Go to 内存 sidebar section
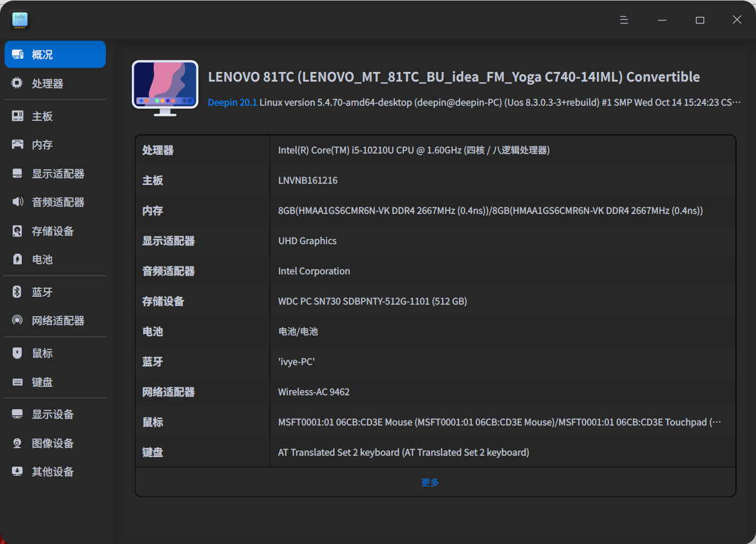 (x=55, y=144)
